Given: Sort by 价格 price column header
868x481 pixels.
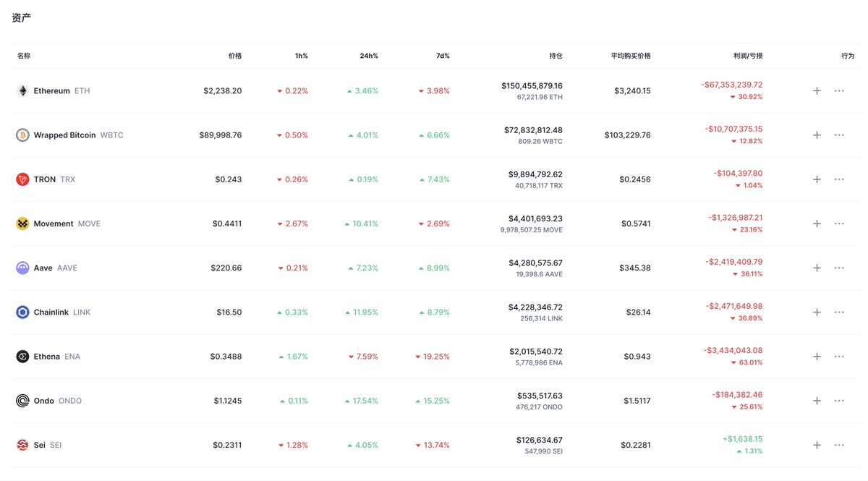Looking at the screenshot, I should coord(234,56).
